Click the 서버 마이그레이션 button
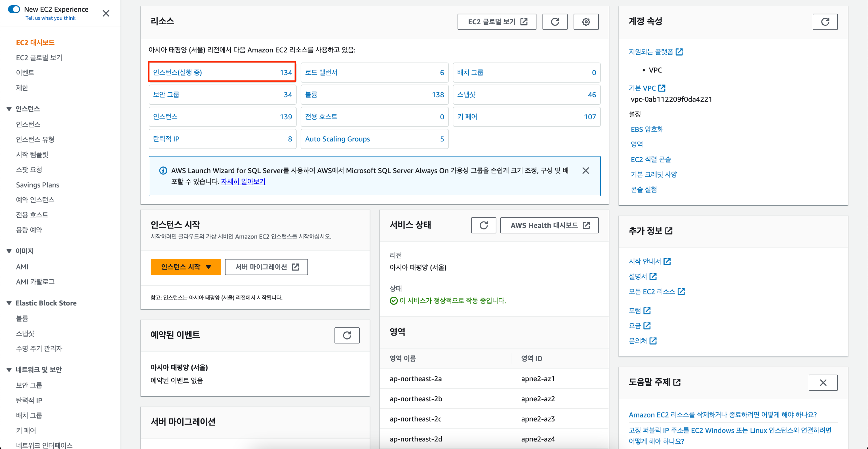Image resolution: width=868 pixels, height=449 pixels. 266,267
